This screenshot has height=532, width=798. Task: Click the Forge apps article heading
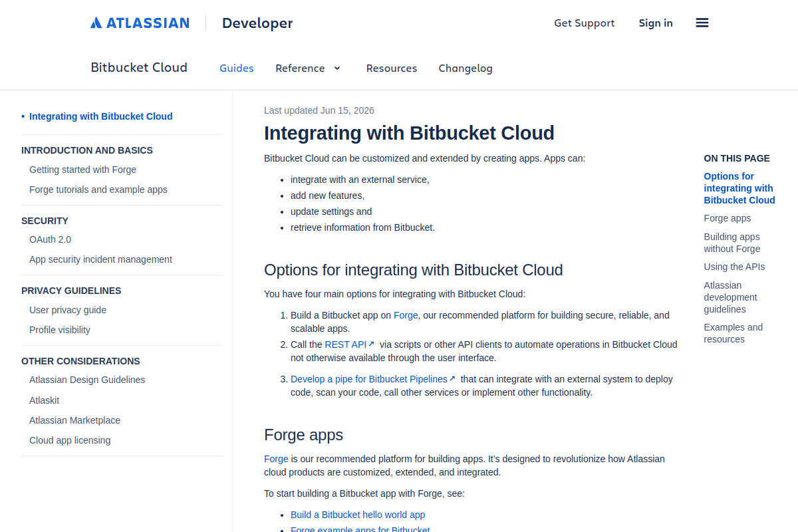[x=304, y=435]
